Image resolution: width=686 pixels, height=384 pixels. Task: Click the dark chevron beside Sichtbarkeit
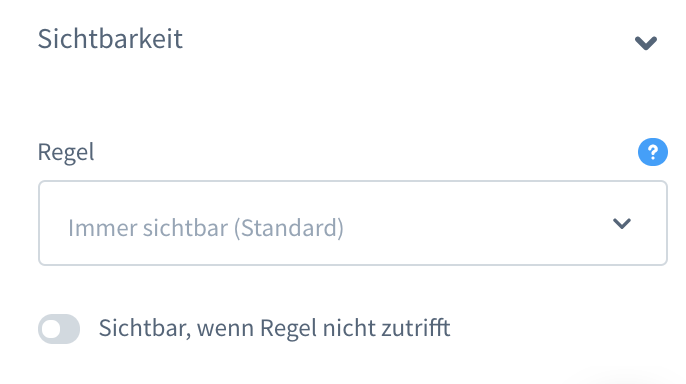(x=646, y=43)
